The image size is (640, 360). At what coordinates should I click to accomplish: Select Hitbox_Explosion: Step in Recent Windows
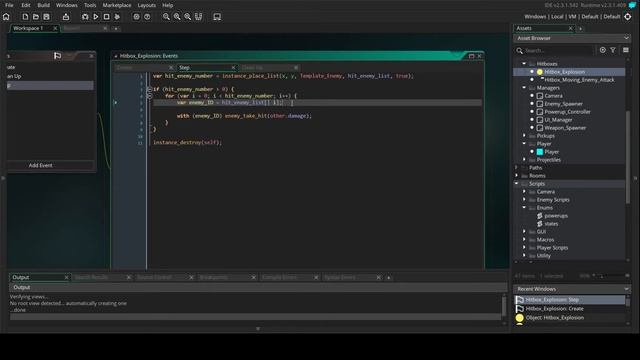coord(569,300)
